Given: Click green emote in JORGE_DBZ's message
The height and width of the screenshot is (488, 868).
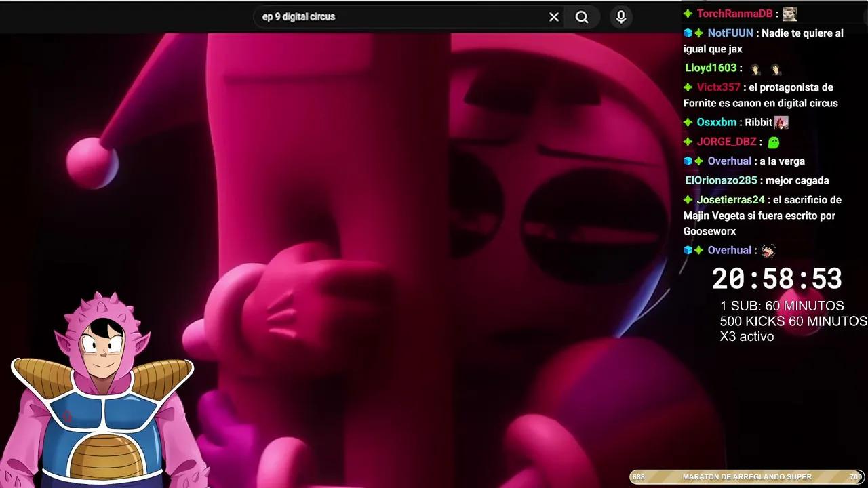Looking at the screenshot, I should [x=774, y=142].
